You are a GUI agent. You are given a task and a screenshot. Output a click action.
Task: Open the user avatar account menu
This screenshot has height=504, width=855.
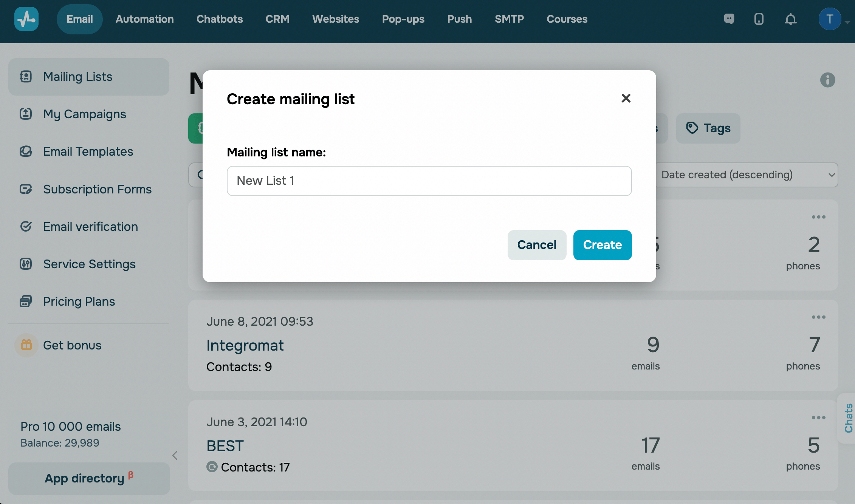(x=830, y=19)
